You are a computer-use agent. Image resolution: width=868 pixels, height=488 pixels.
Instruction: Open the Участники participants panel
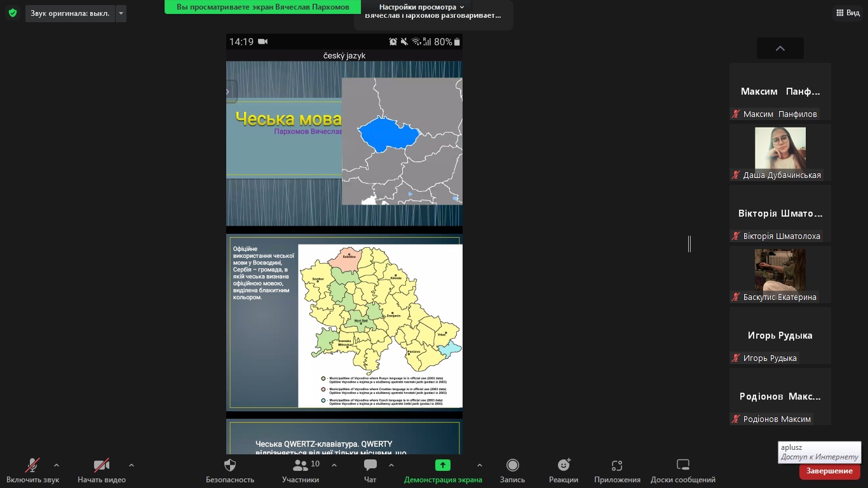coord(301,470)
